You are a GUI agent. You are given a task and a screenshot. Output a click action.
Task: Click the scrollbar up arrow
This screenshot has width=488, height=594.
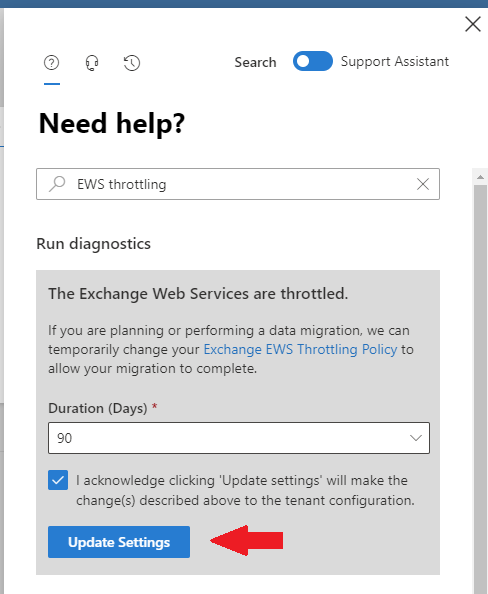(x=480, y=177)
